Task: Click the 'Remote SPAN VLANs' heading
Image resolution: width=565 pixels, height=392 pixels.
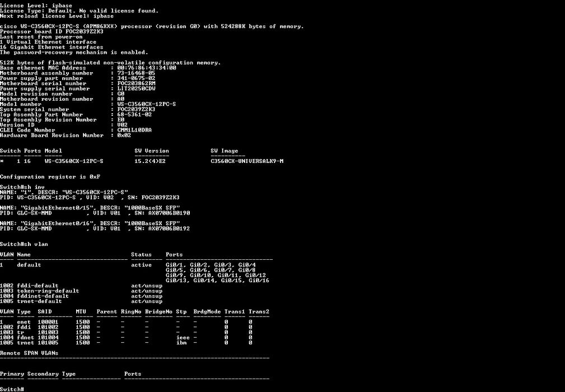Action: click(29, 353)
